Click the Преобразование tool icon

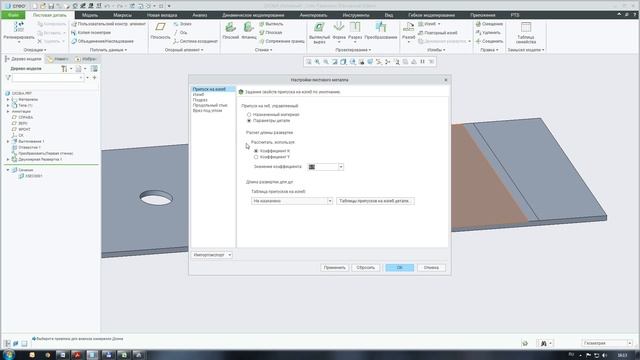click(381, 27)
